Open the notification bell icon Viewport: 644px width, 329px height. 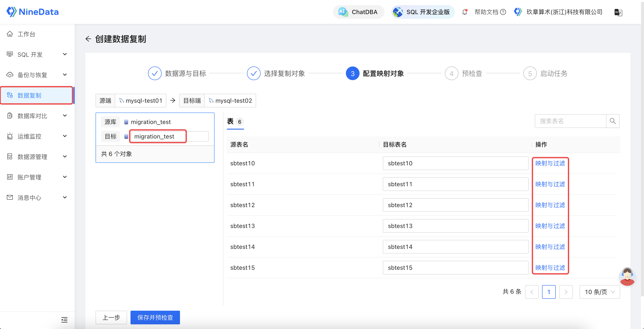(464, 12)
